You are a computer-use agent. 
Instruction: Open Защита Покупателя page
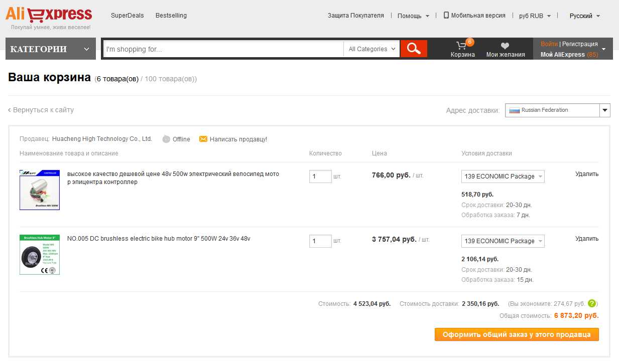pos(356,16)
